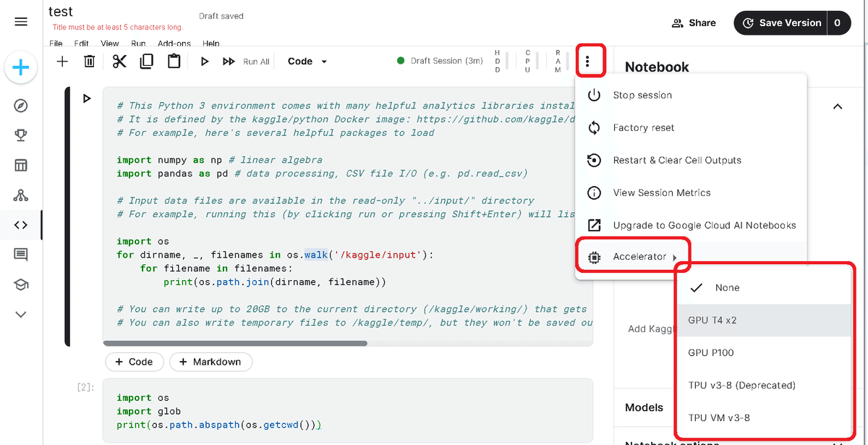Open the Competitions trophy icon in sidebar
Image resolution: width=868 pixels, height=445 pixels.
pos(21,135)
